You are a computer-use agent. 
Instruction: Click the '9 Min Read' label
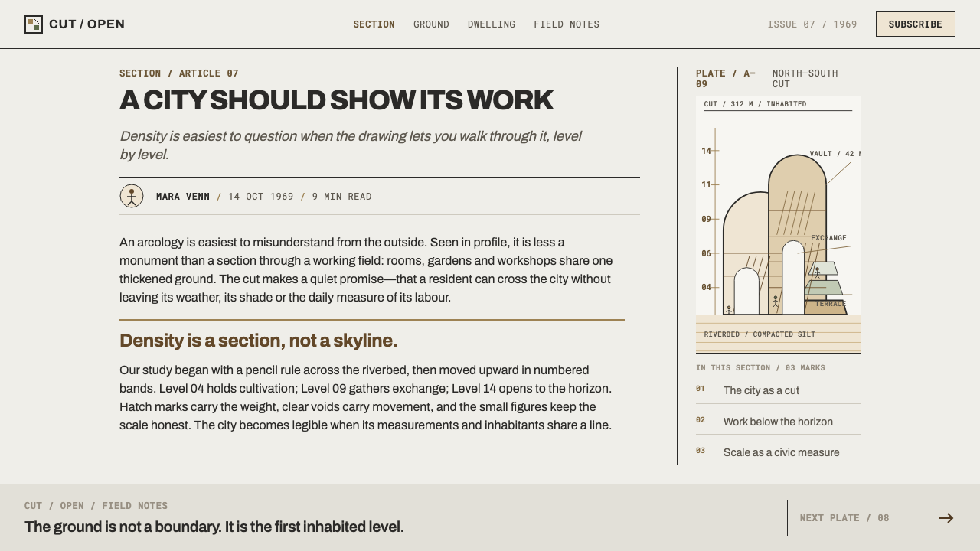tap(342, 197)
